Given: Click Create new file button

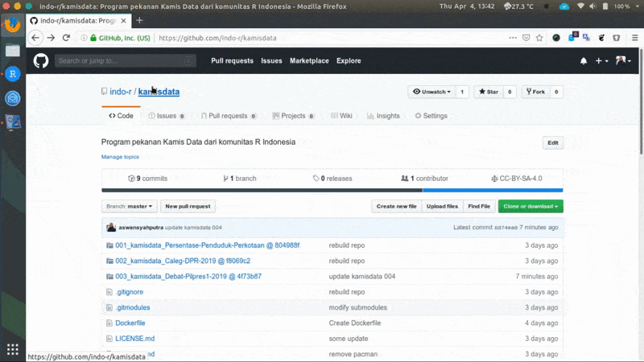Looking at the screenshot, I should click(396, 207).
